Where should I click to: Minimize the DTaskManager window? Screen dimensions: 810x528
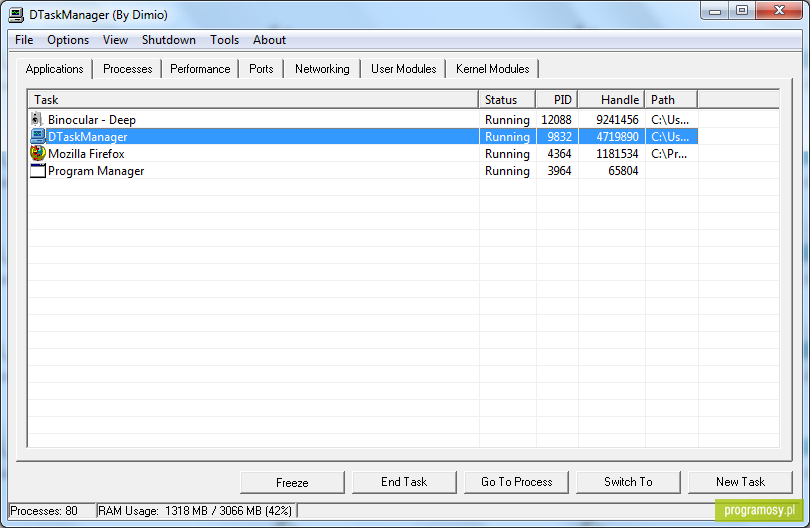[x=715, y=11]
